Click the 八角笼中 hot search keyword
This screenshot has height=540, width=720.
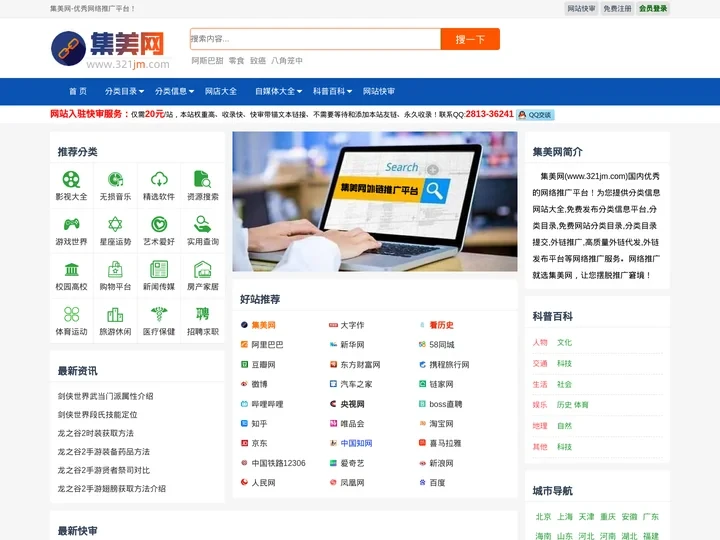coord(287,61)
